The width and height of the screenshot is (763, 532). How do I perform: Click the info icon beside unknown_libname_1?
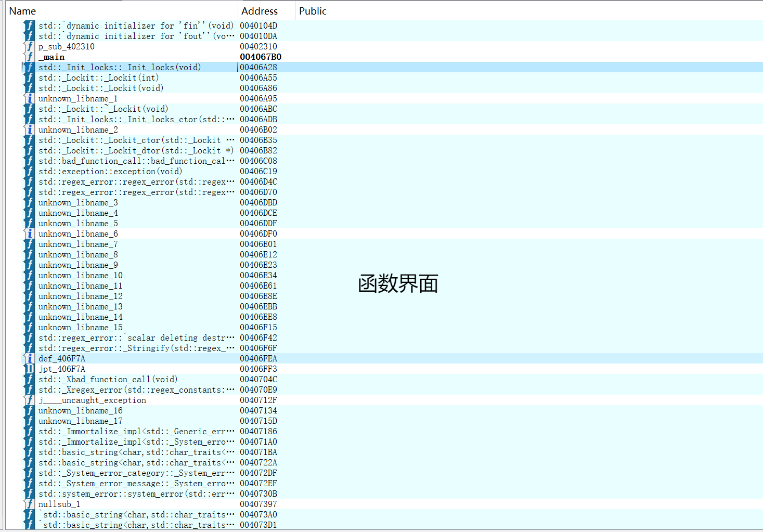coord(29,98)
